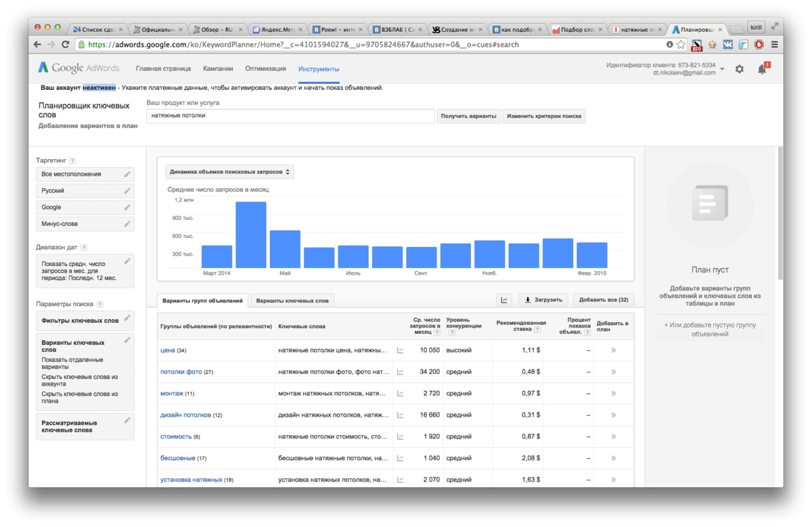Expand the account dropdown arrow near email

(x=722, y=69)
